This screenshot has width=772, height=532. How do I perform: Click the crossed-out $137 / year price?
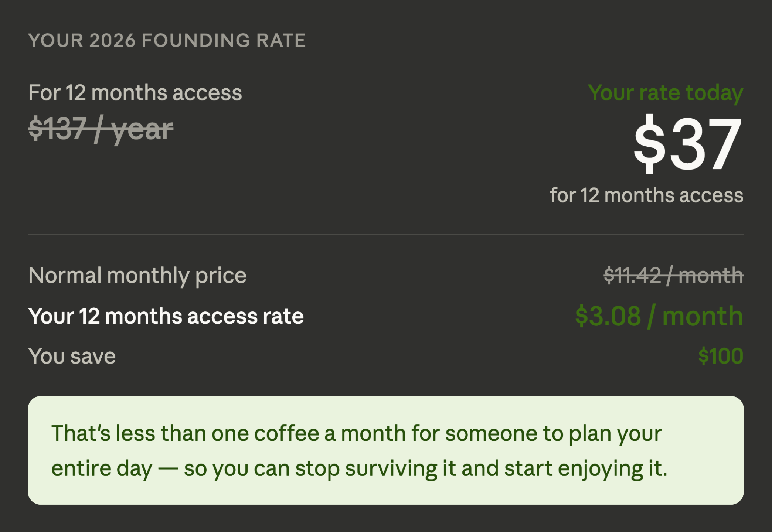click(101, 129)
